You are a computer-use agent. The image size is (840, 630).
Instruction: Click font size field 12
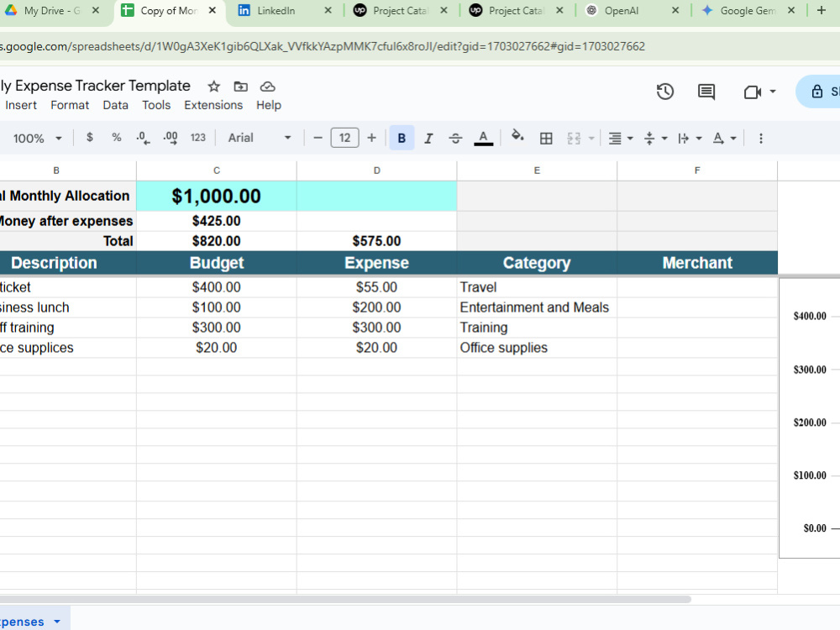pyautogui.click(x=344, y=138)
